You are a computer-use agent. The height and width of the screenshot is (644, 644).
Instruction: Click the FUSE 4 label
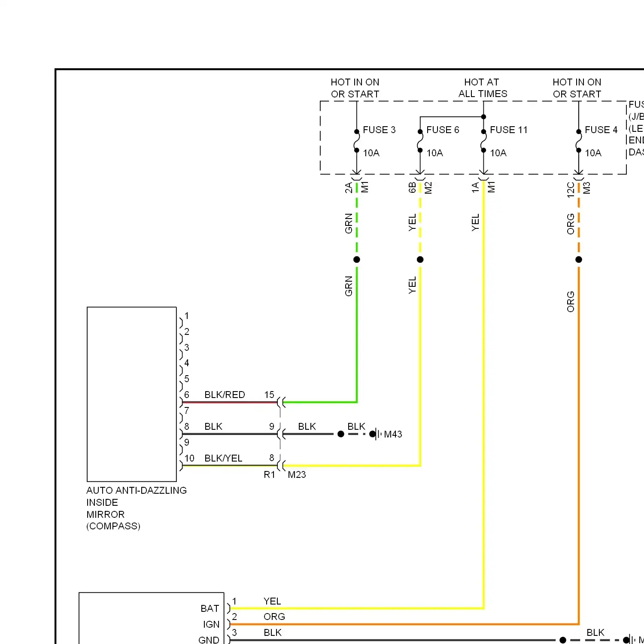(x=601, y=130)
